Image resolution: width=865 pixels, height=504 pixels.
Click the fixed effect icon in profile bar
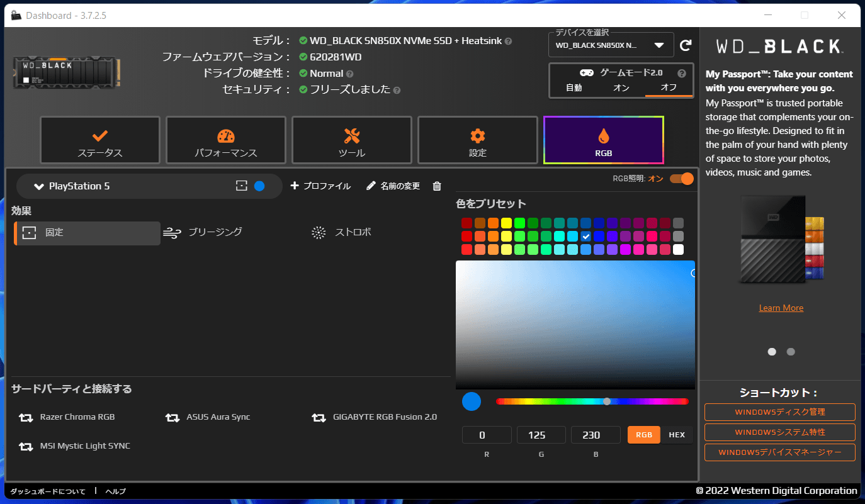tap(242, 186)
